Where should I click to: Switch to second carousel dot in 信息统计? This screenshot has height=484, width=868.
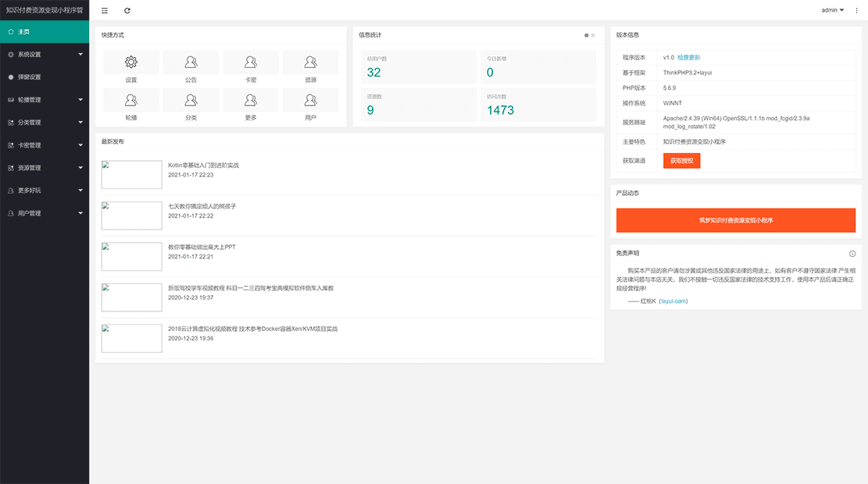593,35
